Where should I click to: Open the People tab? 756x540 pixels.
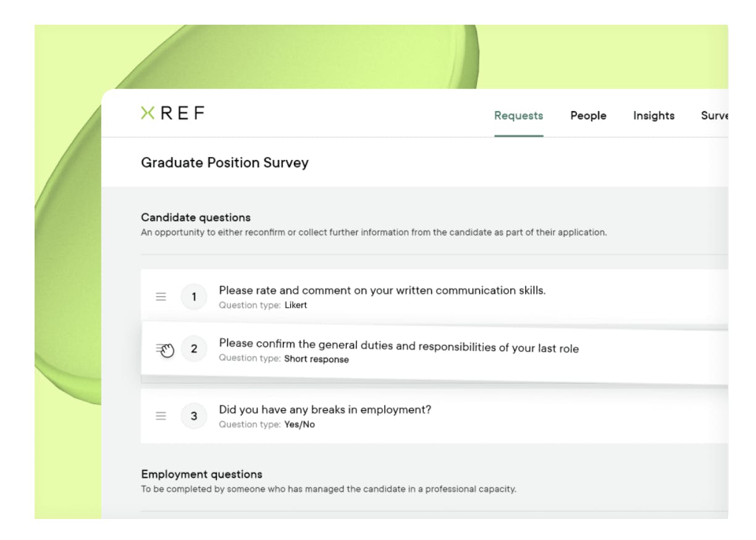pyautogui.click(x=588, y=116)
